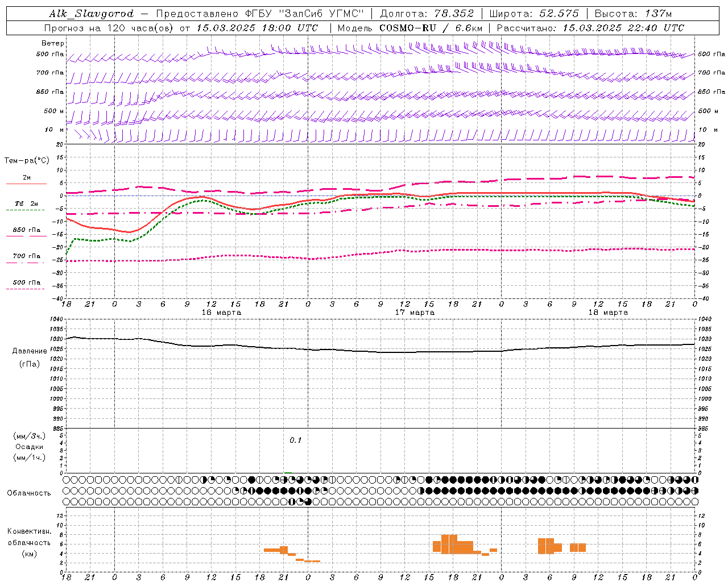Click the (гПа) unit under Давление
728x582 pixels.
click(30, 364)
